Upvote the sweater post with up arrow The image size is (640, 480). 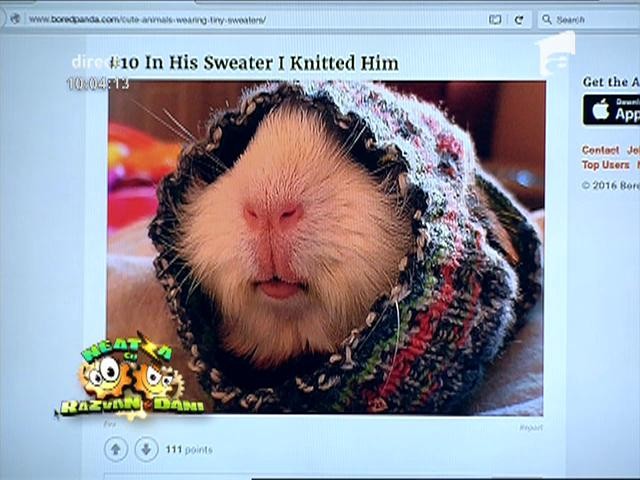pyautogui.click(x=116, y=449)
